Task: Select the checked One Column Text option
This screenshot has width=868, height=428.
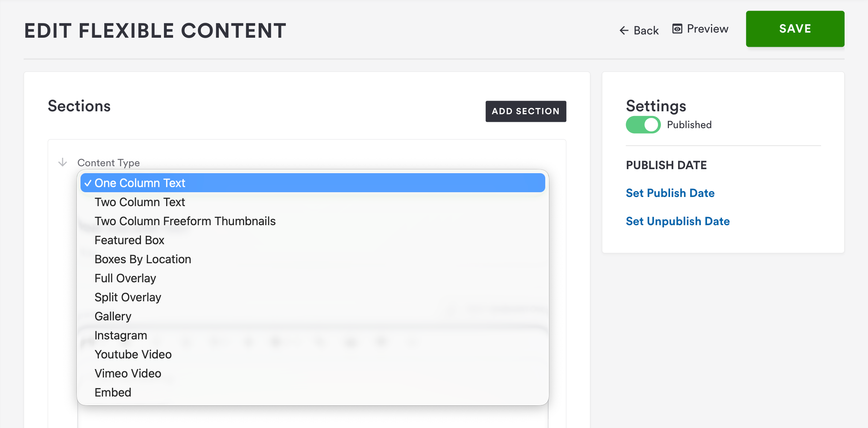Action: pyautogui.click(x=140, y=183)
